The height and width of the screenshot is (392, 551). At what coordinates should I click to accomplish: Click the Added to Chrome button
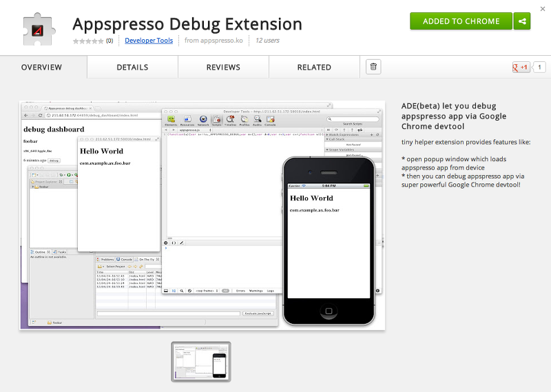coord(461,21)
